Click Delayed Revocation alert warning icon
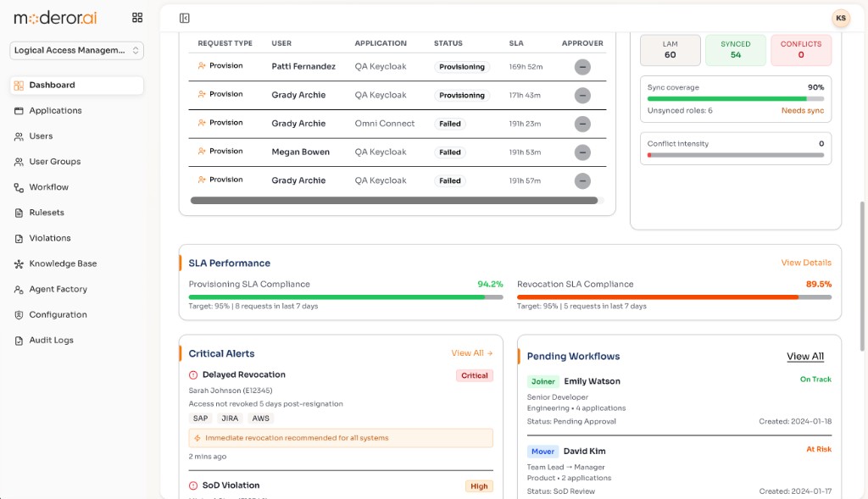This screenshot has width=868, height=499. [193, 375]
